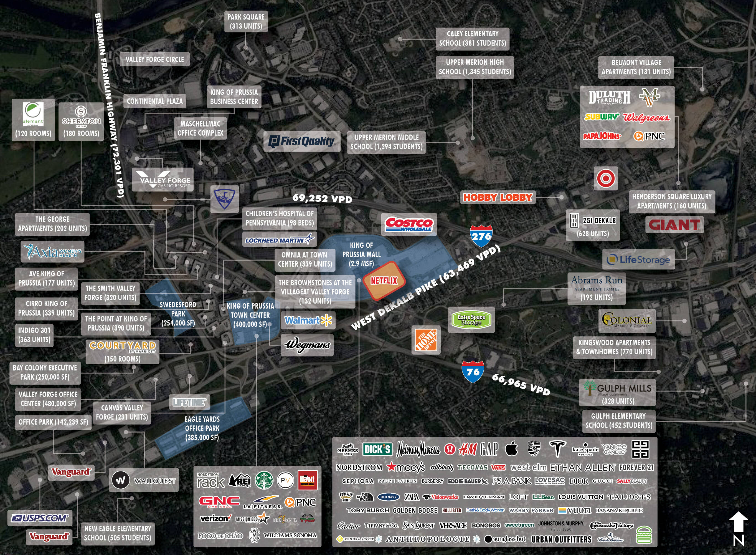The width and height of the screenshot is (756, 555).
Task: Click the Target bullseye logo
Action: point(606,178)
